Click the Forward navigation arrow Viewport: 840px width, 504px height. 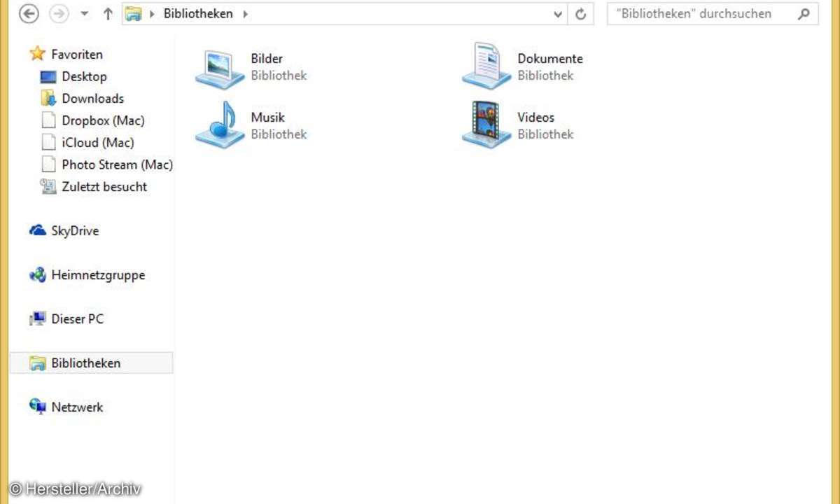59,14
